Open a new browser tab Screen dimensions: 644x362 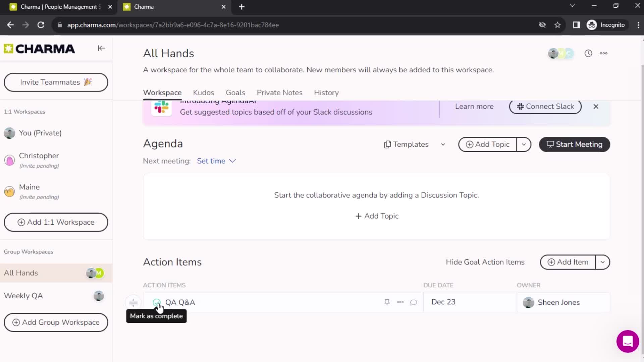241,7
